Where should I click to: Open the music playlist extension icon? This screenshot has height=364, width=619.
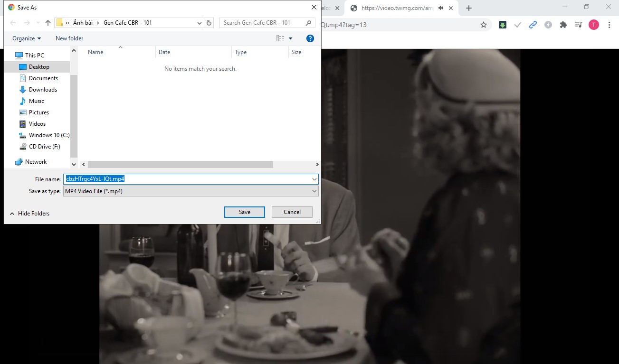pos(578,24)
